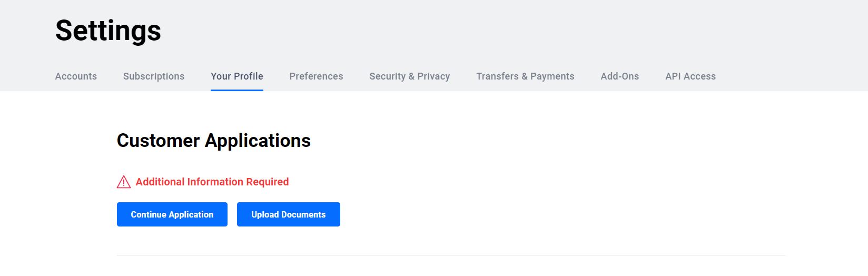Select the API Access tab
868x276 pixels.
click(x=691, y=76)
